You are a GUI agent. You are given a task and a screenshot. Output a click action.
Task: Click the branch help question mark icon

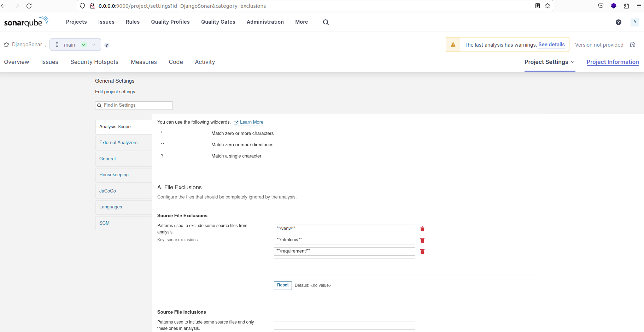tap(107, 45)
